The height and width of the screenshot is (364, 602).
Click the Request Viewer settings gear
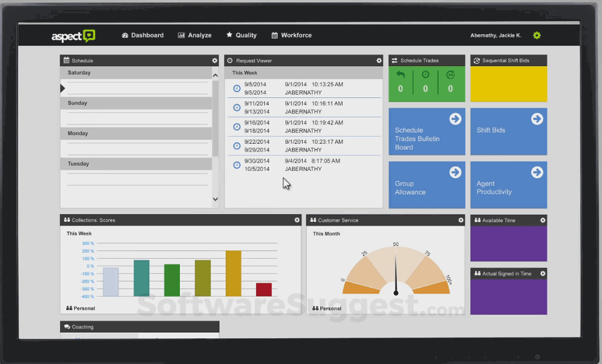coord(379,60)
